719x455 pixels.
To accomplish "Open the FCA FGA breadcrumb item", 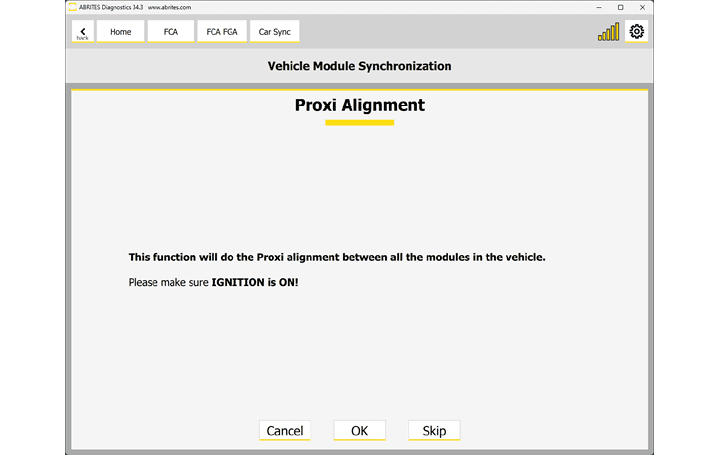I will point(221,32).
